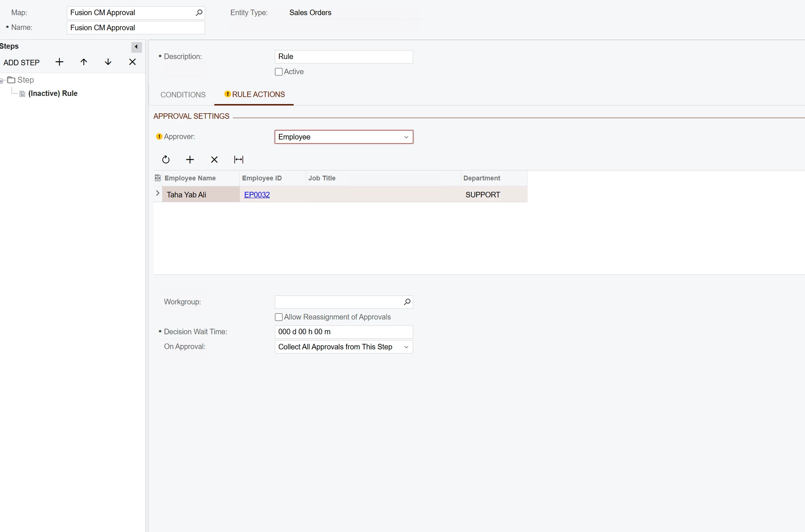
Task: Refresh the employee grid
Action: pos(166,159)
